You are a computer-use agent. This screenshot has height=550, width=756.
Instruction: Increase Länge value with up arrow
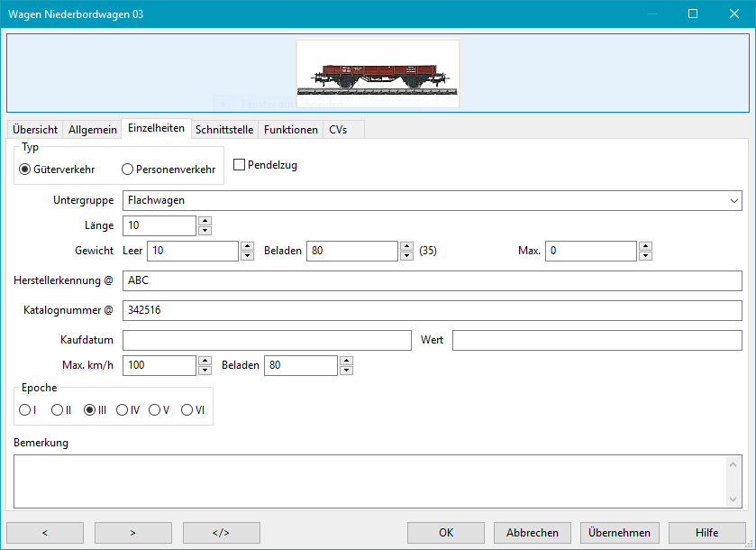205,221
